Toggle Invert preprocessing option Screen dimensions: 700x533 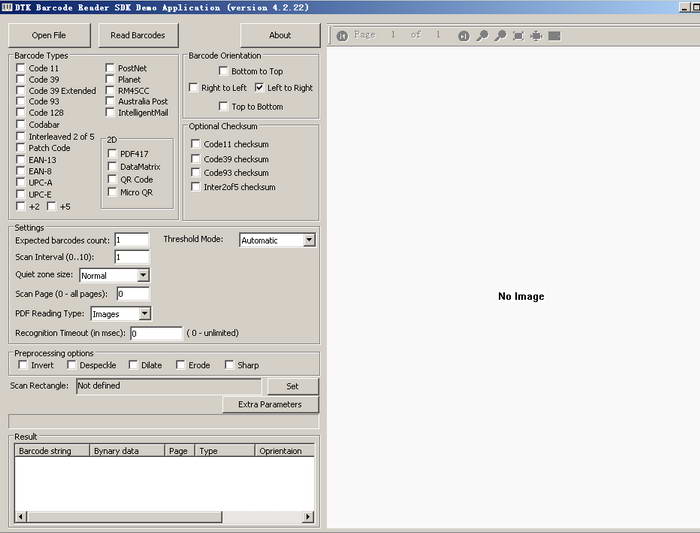click(23, 365)
